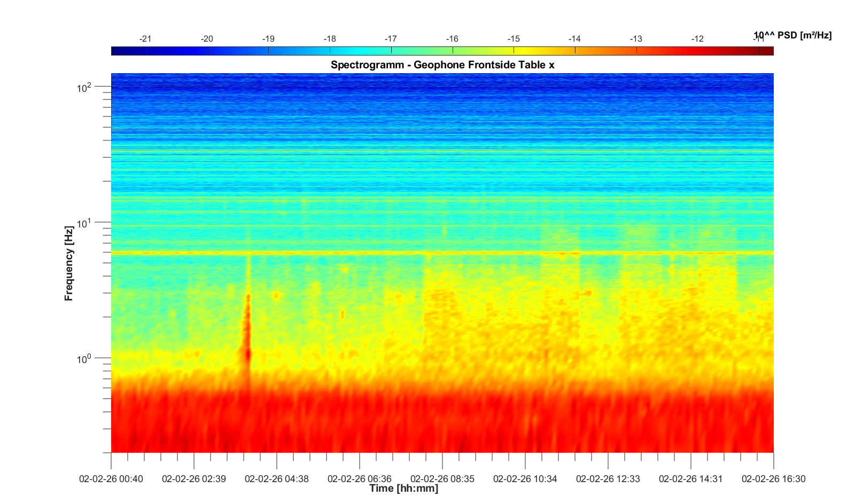This screenshot has height=504, width=855.
Task: Select the '02-02-26 08:35' time label
Action: (442, 479)
